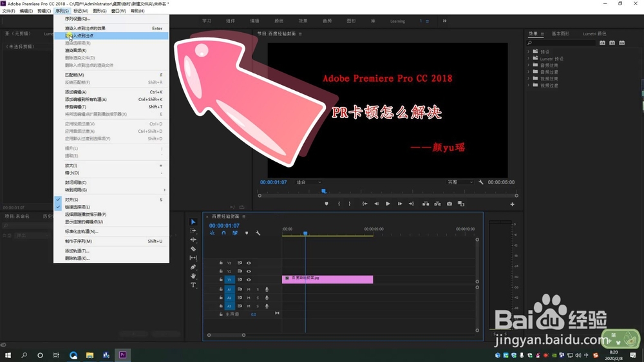644x362 pixels.
Task: Switch to 编辑 workspace tab
Action: pyautogui.click(x=254, y=21)
